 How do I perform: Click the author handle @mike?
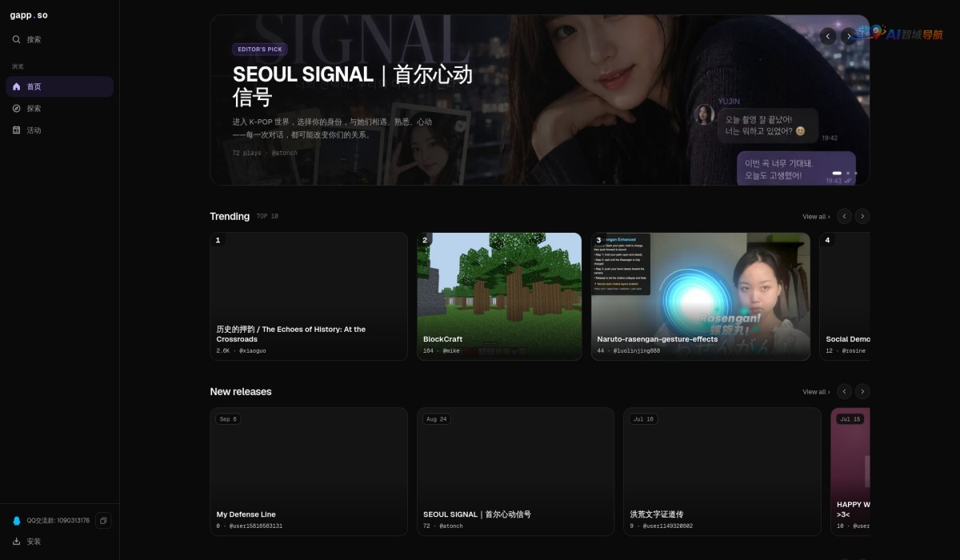pyautogui.click(x=451, y=351)
